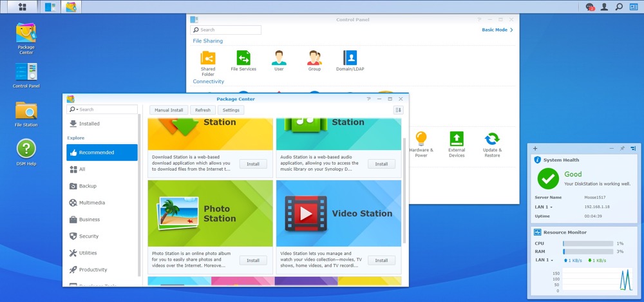The height and width of the screenshot is (302, 644).
Task: Click Package Center search field
Action: point(102,109)
